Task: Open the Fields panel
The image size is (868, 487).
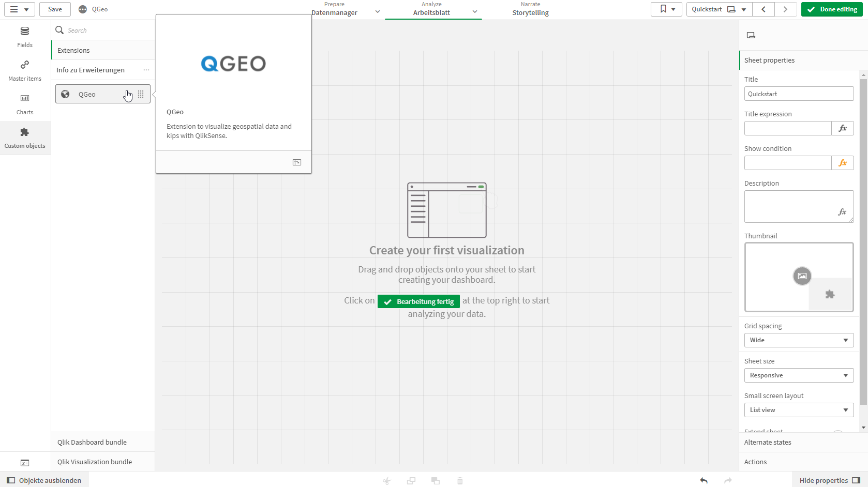Action: point(25,37)
